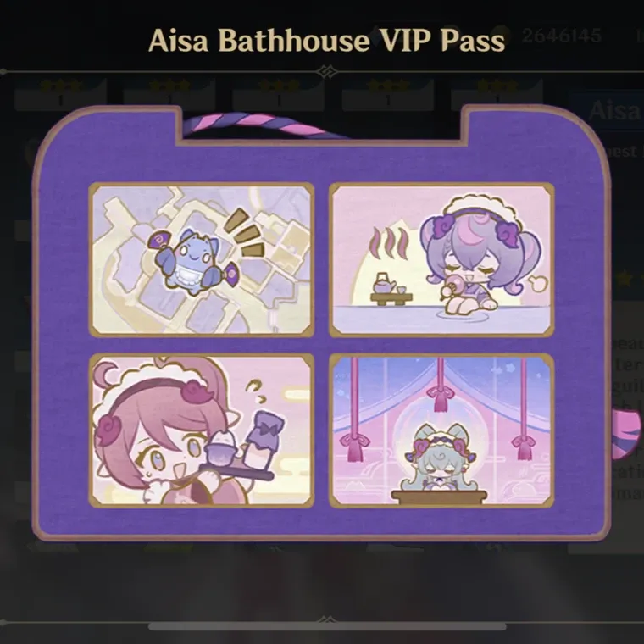This screenshot has height=644, width=644.
Task: Click the purple VIP pass card background
Action: click(x=321, y=325)
